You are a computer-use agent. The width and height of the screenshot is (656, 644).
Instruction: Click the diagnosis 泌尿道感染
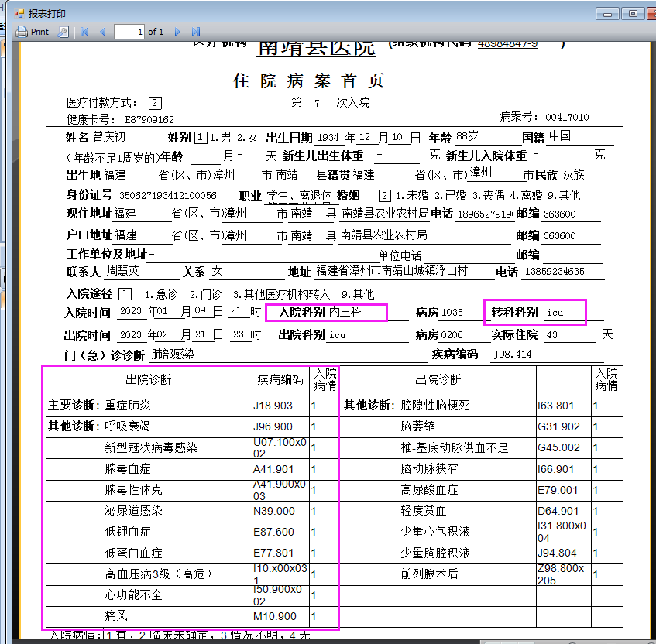(133, 511)
